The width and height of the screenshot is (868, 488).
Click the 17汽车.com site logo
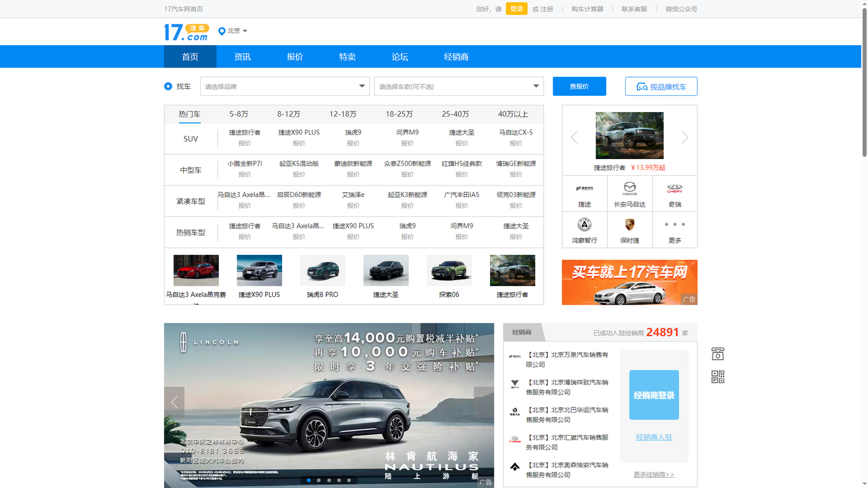click(x=186, y=32)
